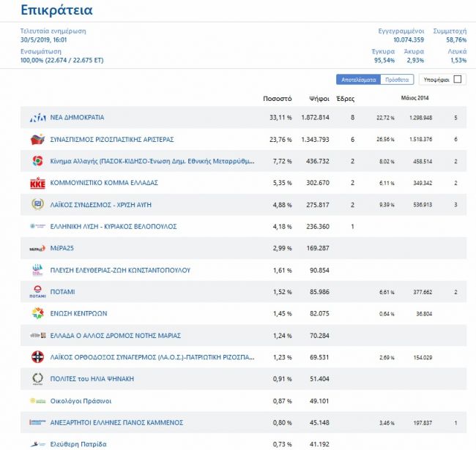The image size is (476, 450).
Task: Tick the Υποψήφιοι checkbox
Action: click(x=458, y=79)
